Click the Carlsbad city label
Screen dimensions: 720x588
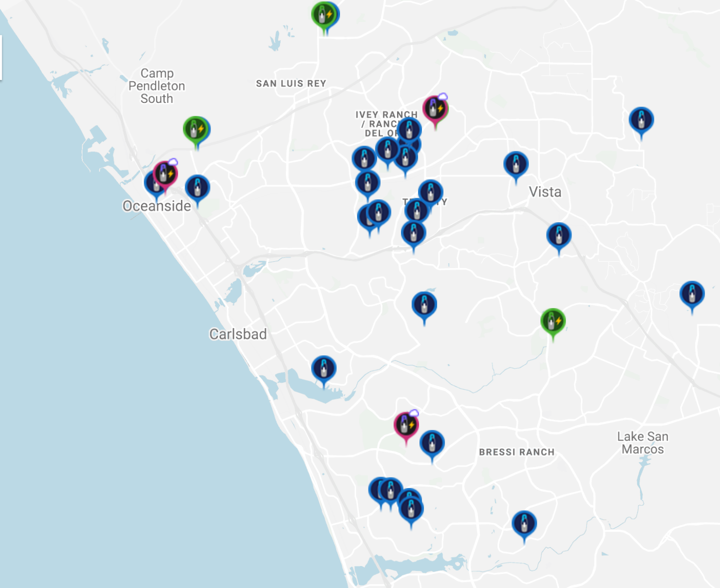pos(238,334)
